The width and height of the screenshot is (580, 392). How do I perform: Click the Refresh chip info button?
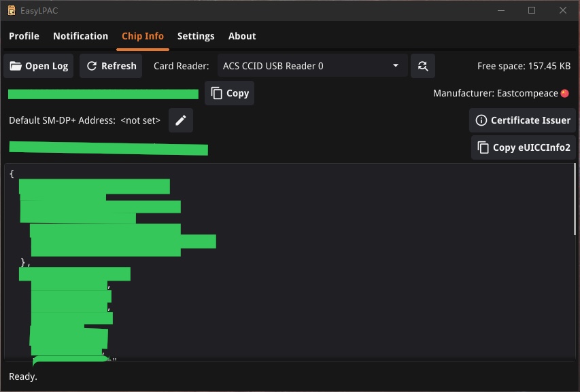tap(111, 66)
